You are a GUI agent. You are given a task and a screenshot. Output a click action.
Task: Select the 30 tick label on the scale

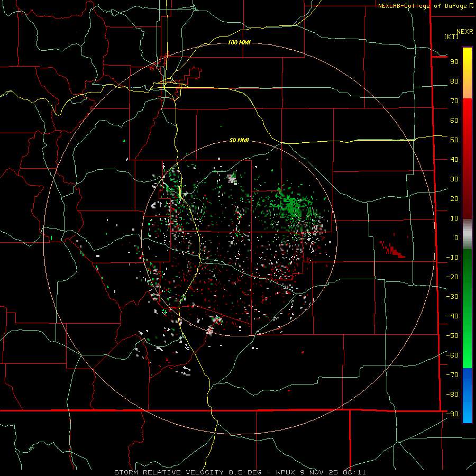click(454, 179)
